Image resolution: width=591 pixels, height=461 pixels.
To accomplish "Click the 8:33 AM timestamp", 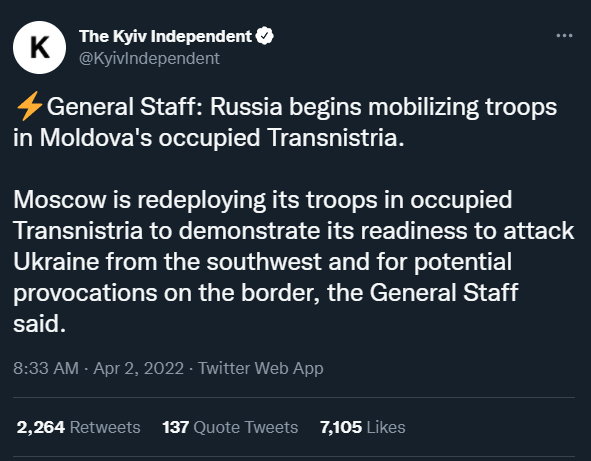I will coord(46,368).
